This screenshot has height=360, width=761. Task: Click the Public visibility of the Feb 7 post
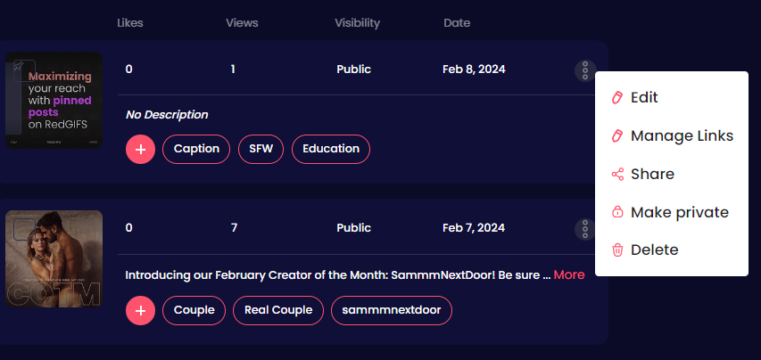pos(354,228)
